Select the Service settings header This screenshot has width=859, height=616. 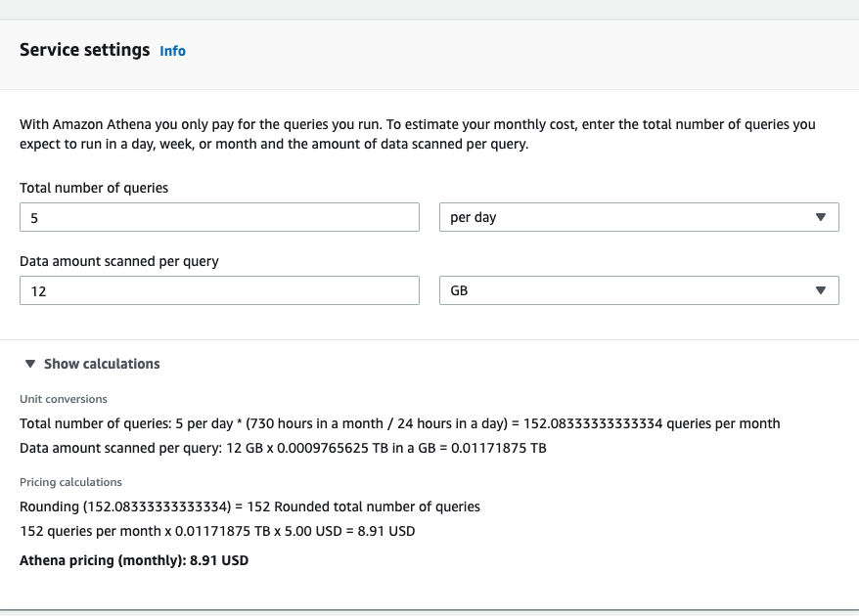click(x=84, y=50)
